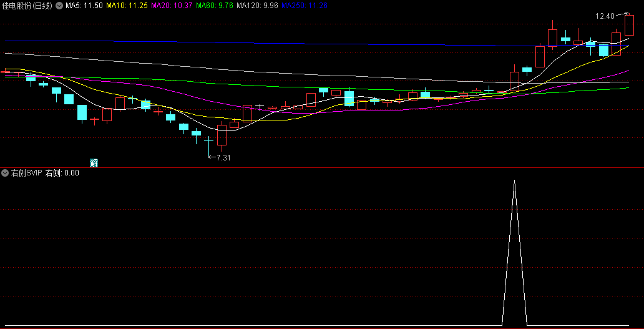
Task: Click the 12.40 high price label
Action: click(605, 16)
